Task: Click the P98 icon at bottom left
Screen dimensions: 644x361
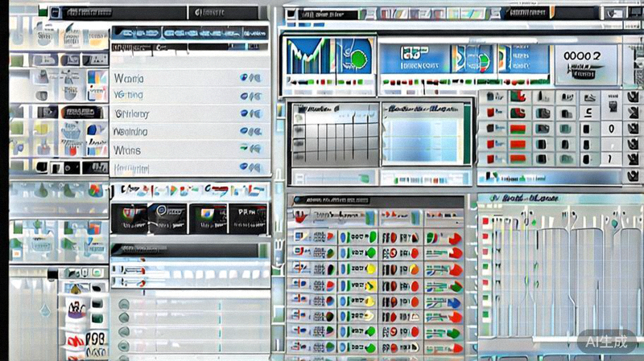Action: click(96, 339)
